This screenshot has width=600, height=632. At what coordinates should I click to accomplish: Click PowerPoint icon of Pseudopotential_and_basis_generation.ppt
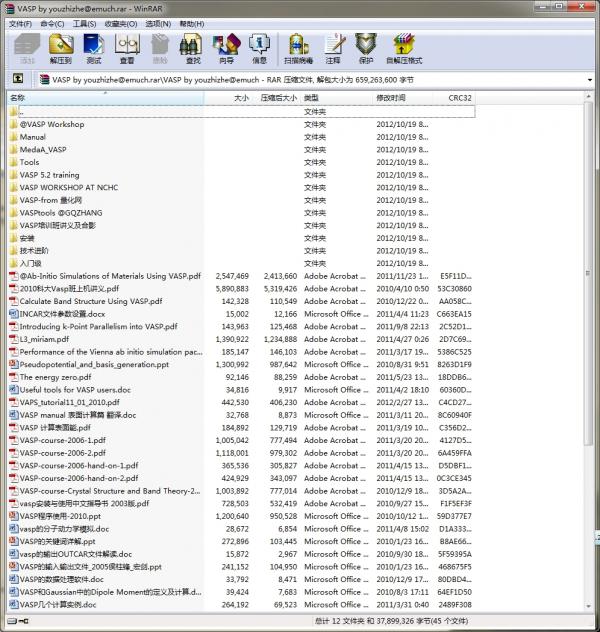click(14, 364)
